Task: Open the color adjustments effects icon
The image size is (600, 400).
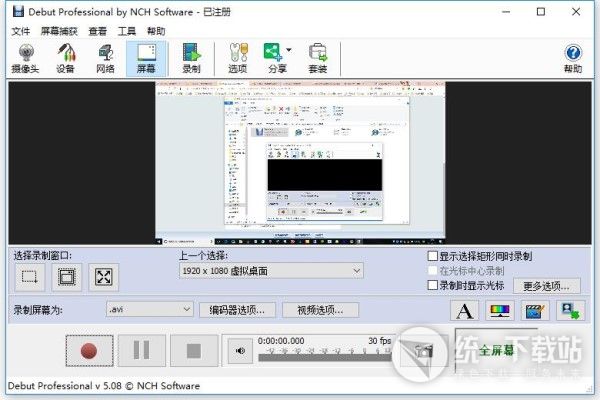Action: pyautogui.click(x=498, y=311)
